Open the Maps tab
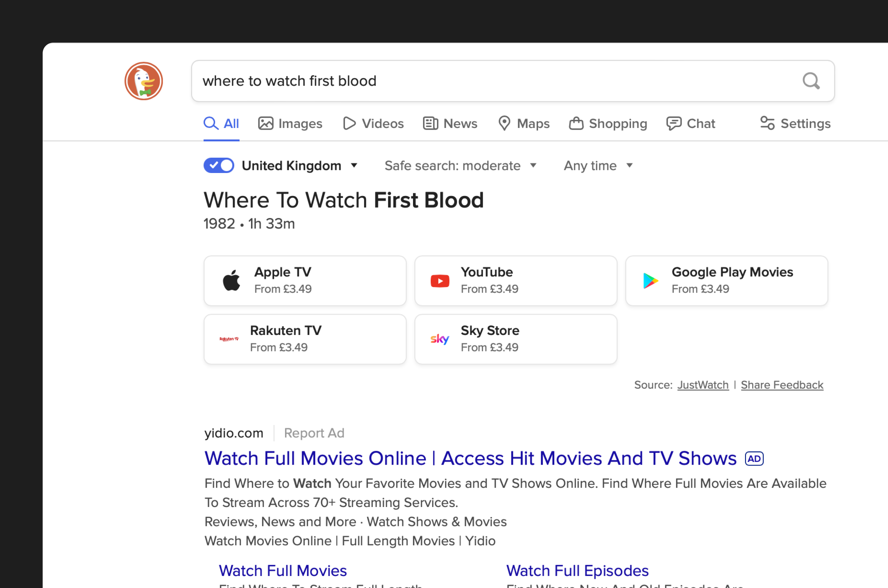The height and width of the screenshot is (588, 888). click(524, 123)
